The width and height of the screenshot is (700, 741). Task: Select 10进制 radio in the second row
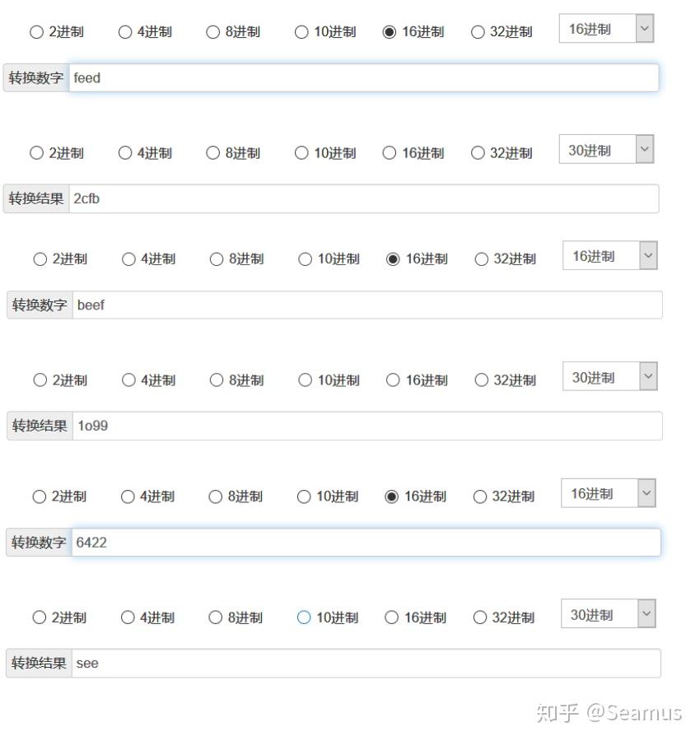point(301,152)
